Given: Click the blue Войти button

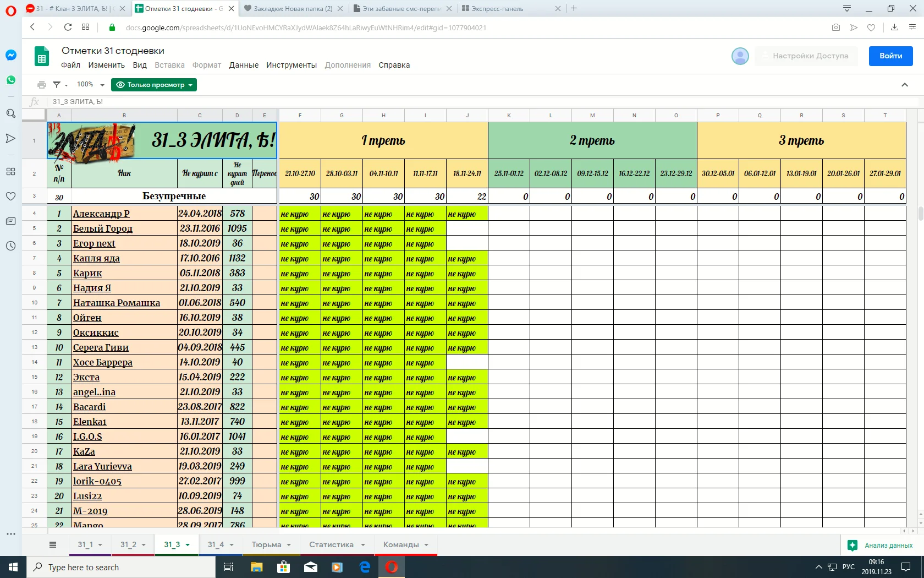Looking at the screenshot, I should click(x=890, y=56).
